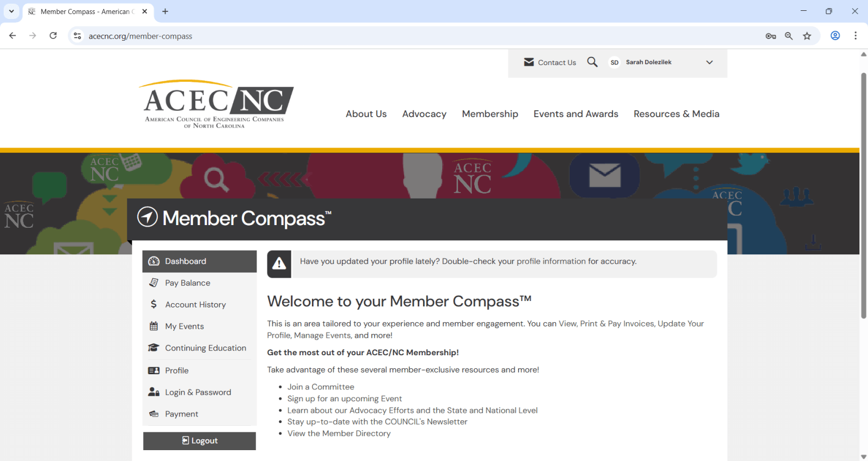Viewport: 868px width, 461px height.
Task: Go forward using the browser forward arrow
Action: [33, 36]
